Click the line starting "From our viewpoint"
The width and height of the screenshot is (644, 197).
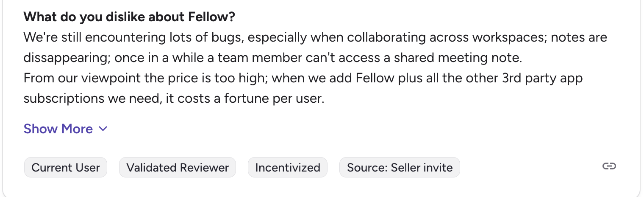click(303, 79)
